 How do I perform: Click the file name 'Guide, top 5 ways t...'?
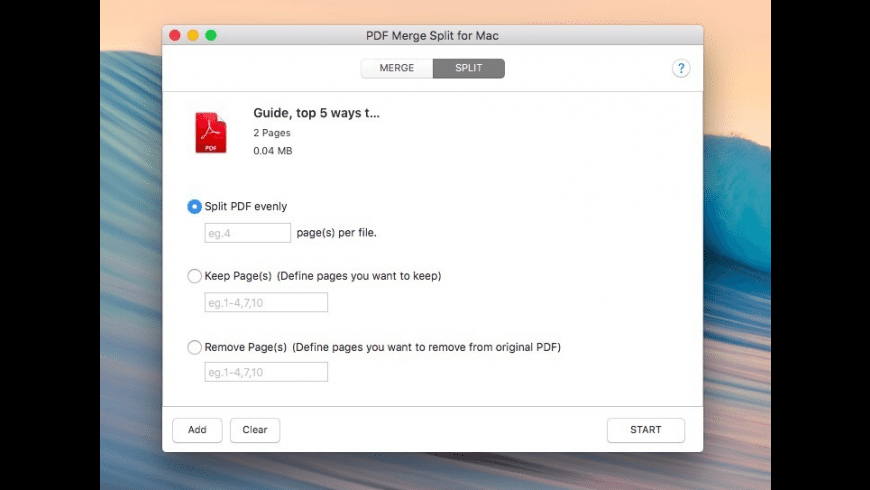316,113
